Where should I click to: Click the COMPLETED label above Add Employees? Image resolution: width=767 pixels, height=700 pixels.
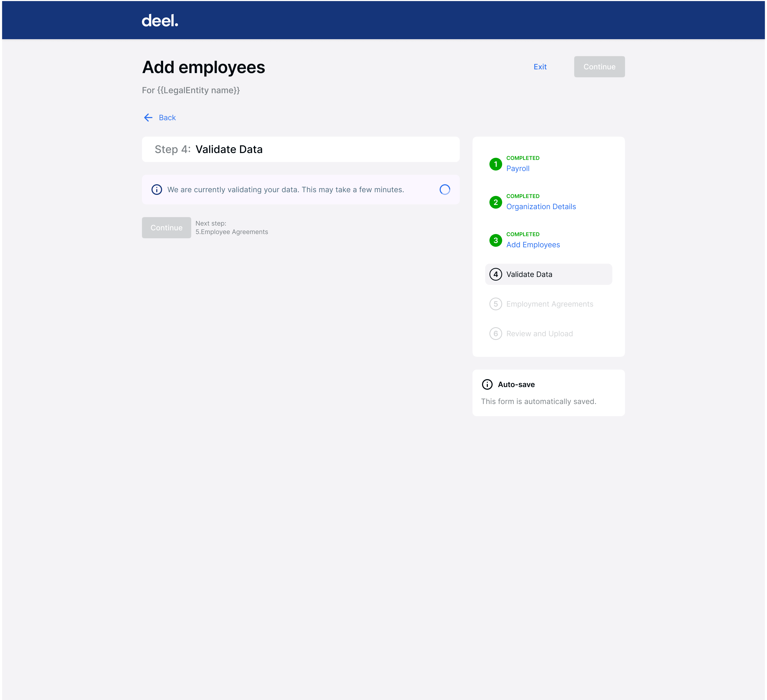522,234
